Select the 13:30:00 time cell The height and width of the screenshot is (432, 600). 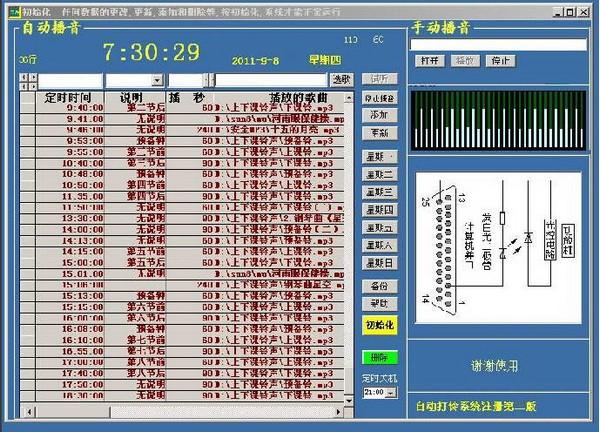[x=70, y=218]
